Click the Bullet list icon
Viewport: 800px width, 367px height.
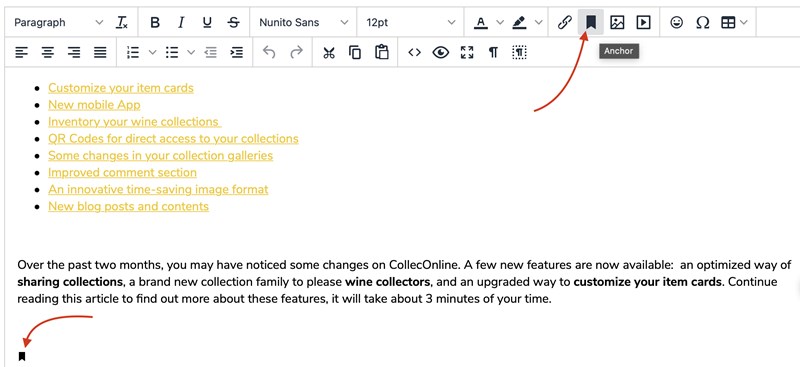click(x=172, y=52)
